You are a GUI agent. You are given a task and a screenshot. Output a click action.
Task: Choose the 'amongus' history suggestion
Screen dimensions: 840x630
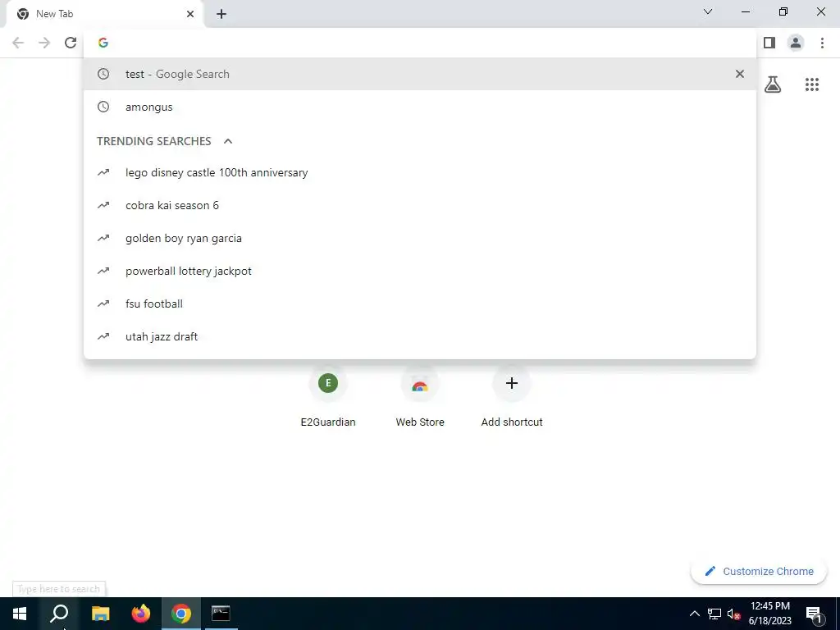point(420,107)
